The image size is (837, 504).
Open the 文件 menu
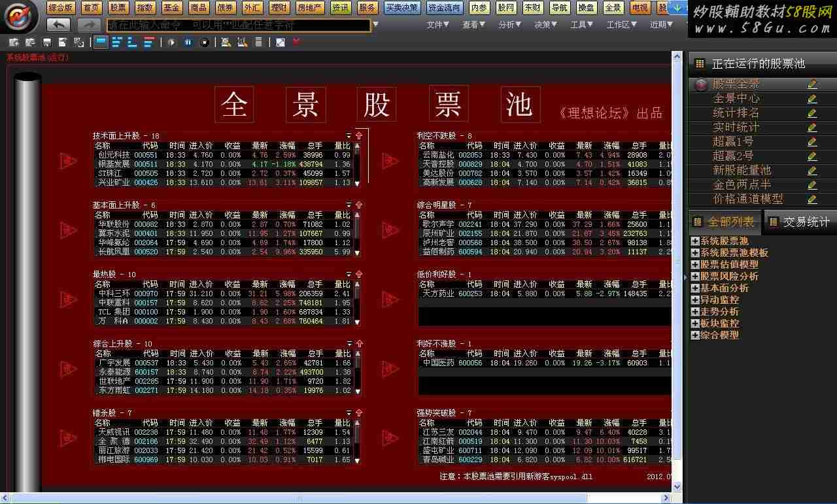[438, 25]
